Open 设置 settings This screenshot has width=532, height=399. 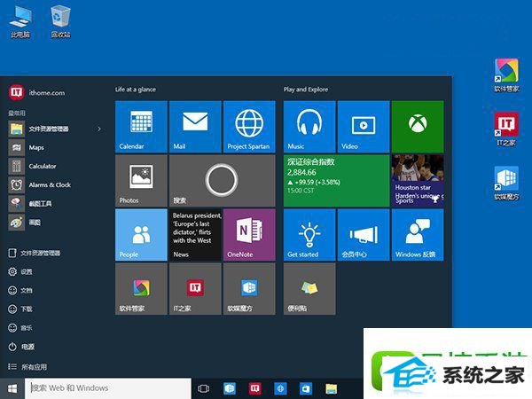(x=20, y=272)
